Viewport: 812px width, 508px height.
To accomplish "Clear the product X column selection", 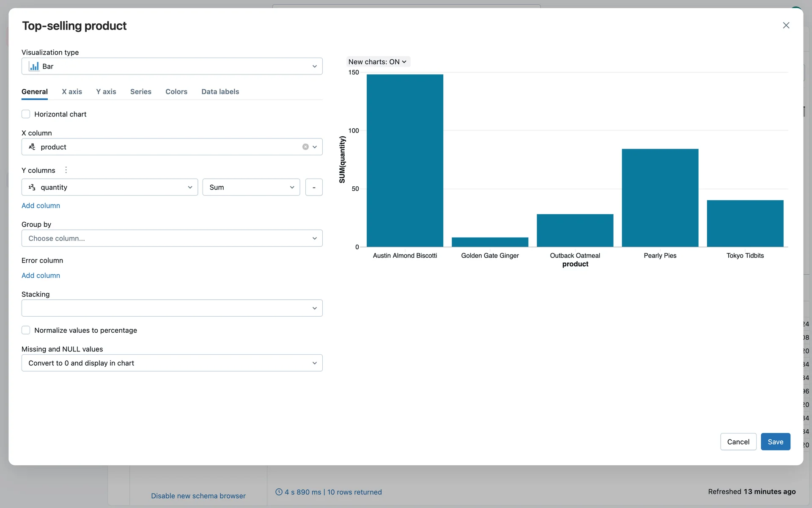I will tap(305, 147).
